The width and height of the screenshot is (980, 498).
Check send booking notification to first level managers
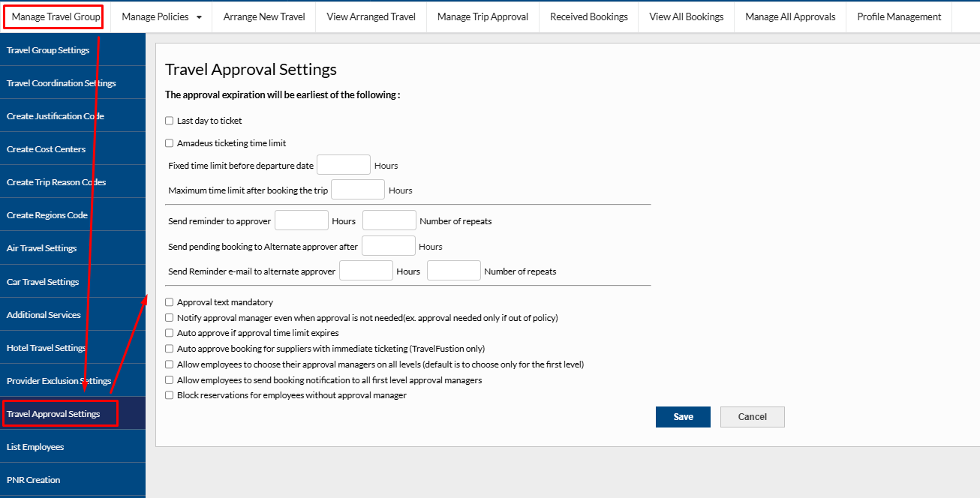tap(170, 380)
